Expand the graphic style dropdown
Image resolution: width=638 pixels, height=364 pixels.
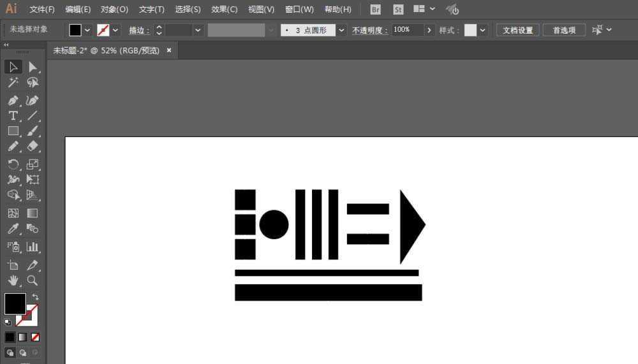click(x=482, y=30)
